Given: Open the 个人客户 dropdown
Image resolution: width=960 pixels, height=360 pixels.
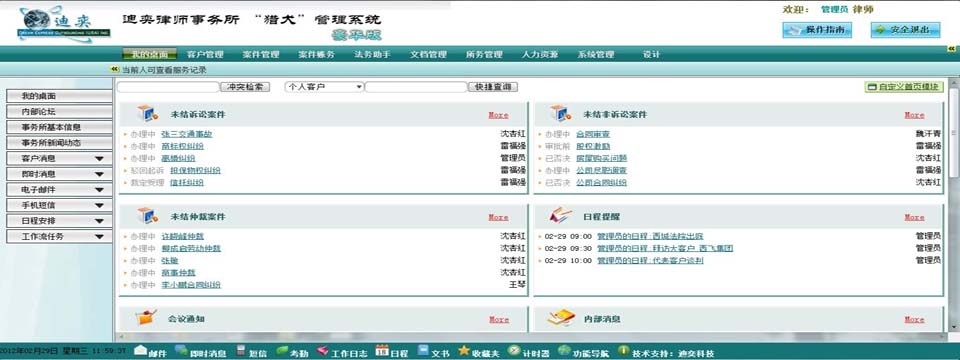Looking at the screenshot, I should pyautogui.click(x=324, y=87).
